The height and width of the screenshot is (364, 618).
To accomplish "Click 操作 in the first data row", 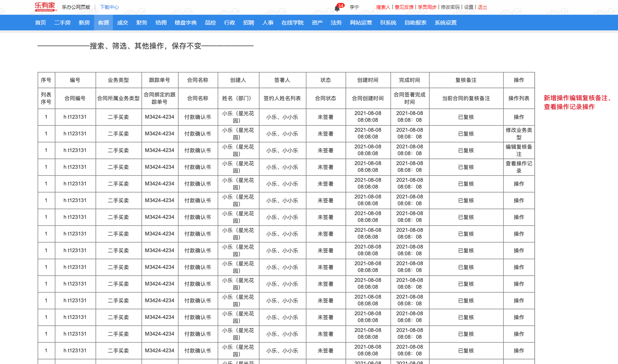I will 519,117.
